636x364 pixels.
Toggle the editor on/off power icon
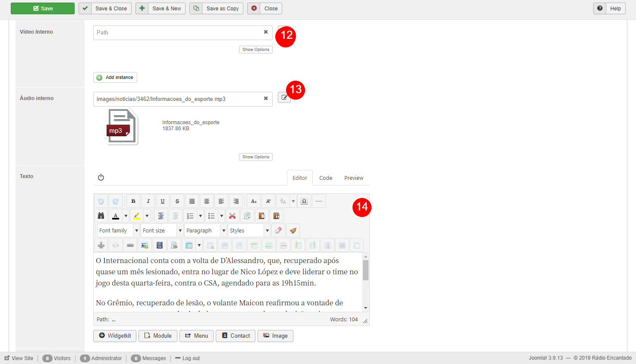click(x=101, y=177)
